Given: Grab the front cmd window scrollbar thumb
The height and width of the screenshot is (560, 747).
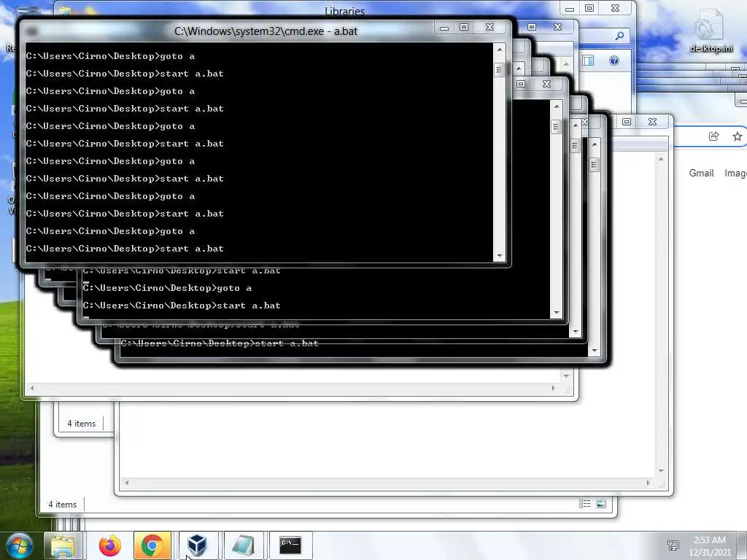Looking at the screenshot, I should (499, 70).
